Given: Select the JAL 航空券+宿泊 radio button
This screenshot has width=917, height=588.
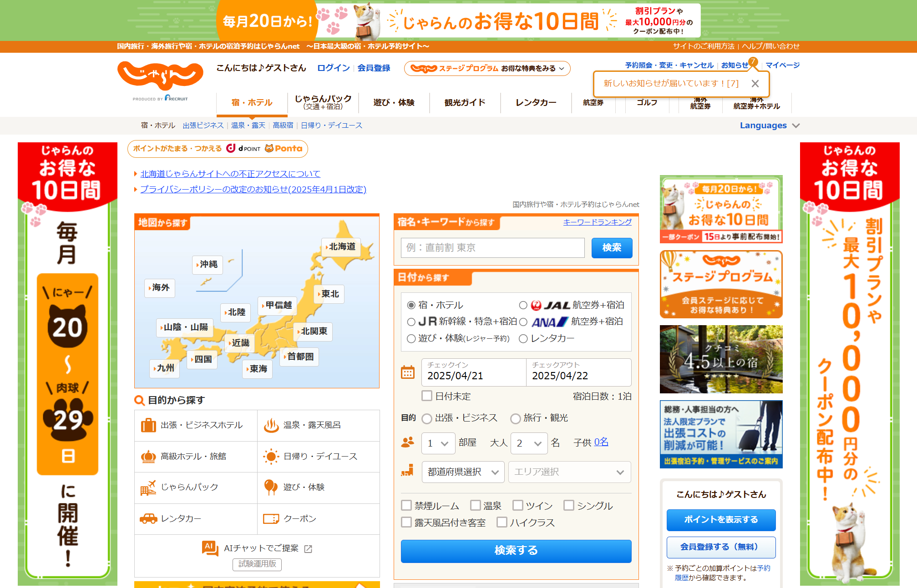Looking at the screenshot, I should [523, 305].
